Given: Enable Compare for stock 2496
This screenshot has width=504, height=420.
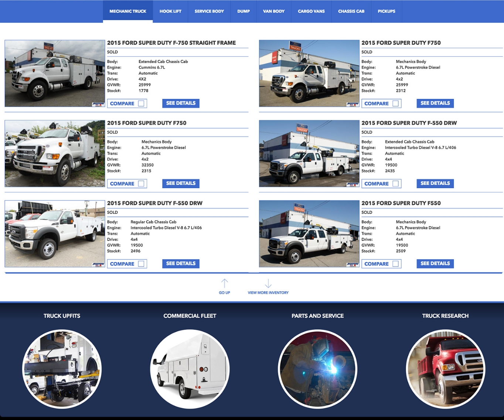Looking at the screenshot, I should [x=141, y=264].
